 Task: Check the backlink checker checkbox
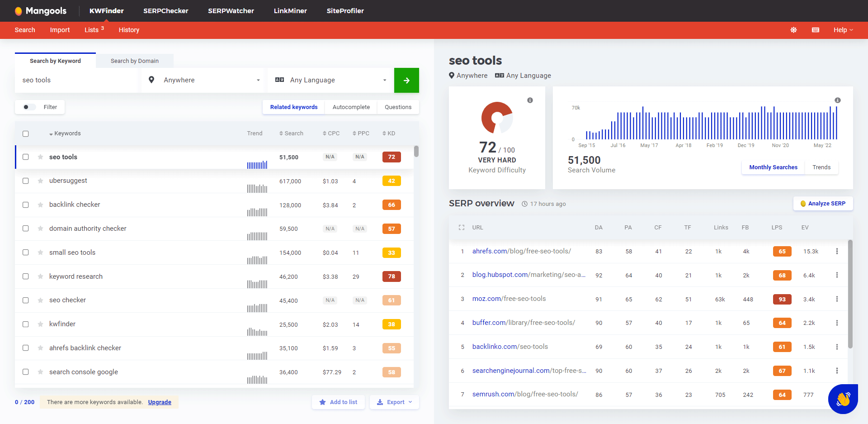click(26, 205)
